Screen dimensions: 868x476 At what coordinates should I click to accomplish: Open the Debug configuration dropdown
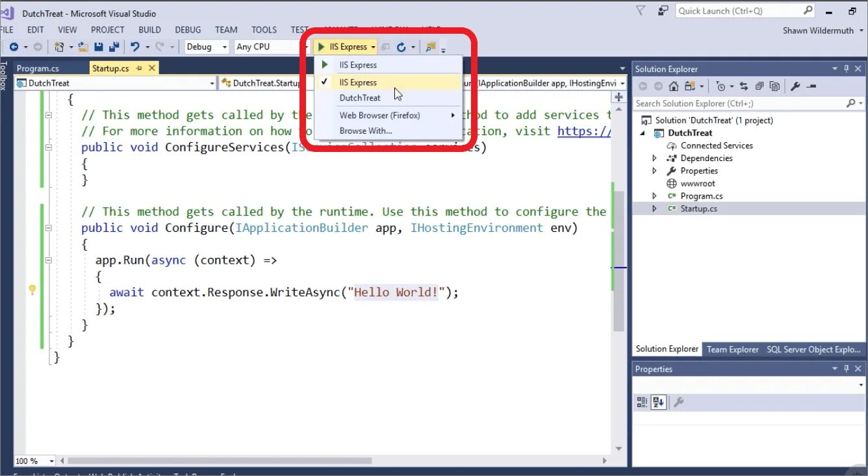207,47
